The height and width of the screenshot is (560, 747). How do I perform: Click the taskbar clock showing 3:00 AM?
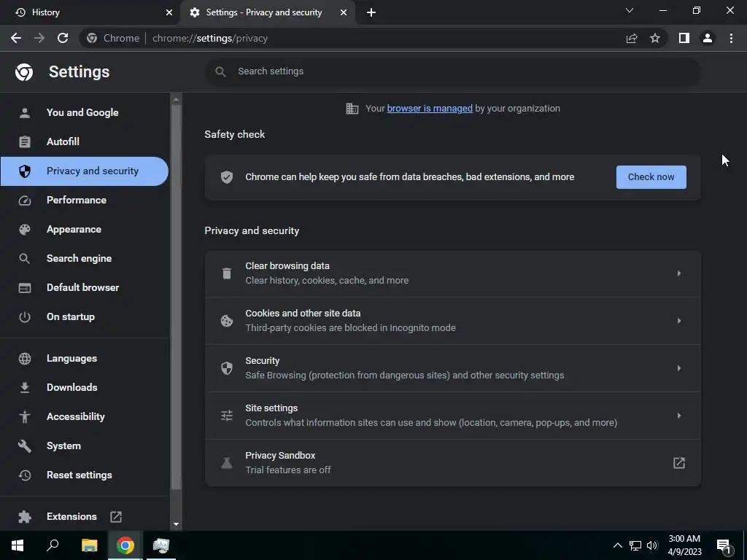click(x=684, y=545)
